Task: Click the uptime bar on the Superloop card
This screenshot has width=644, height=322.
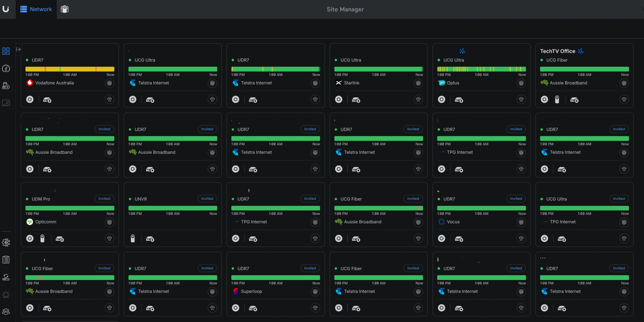Action: tap(276, 278)
